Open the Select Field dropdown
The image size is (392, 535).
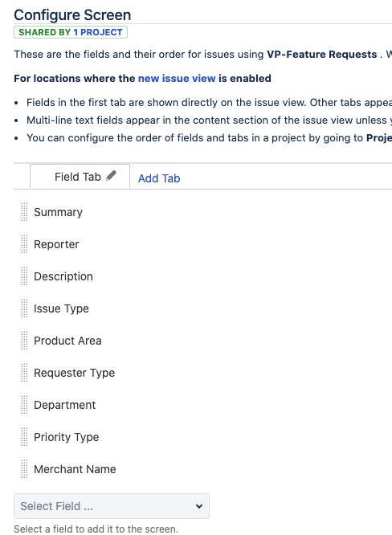click(x=112, y=506)
